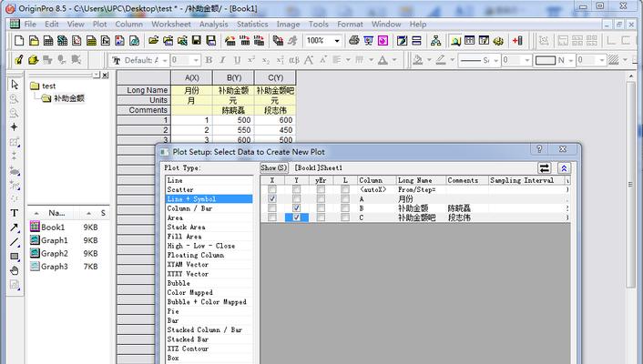Open the line color pencil dropdown arrow
This screenshot has width=643, height=364.
click(452, 60)
